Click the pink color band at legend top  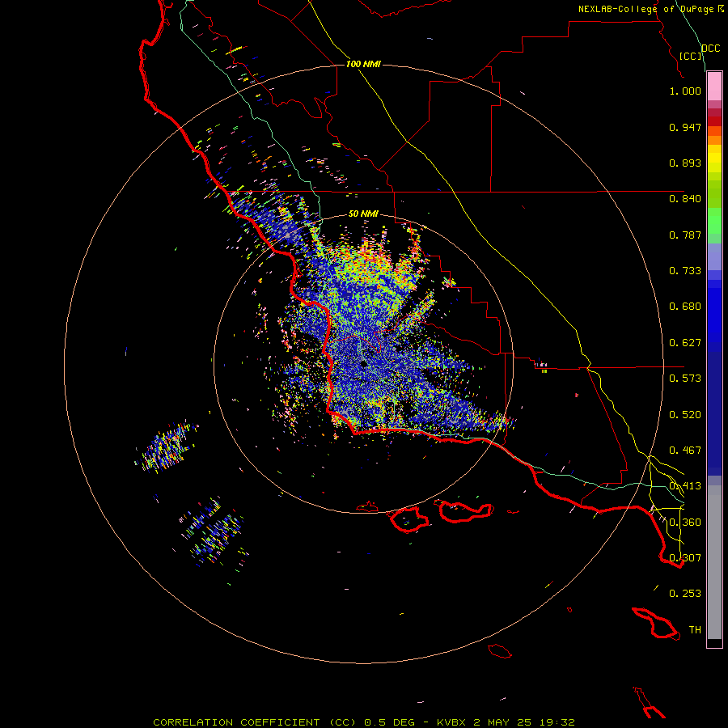(714, 87)
